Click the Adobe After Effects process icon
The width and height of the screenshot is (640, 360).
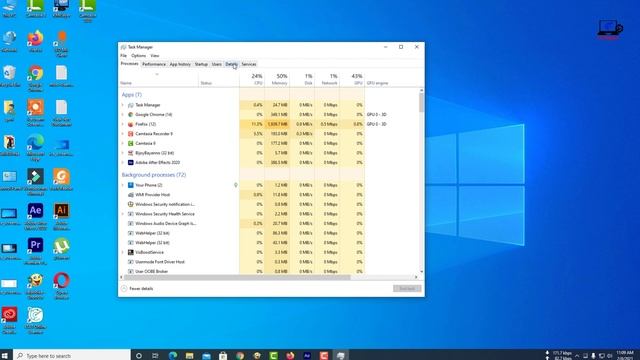tap(131, 162)
